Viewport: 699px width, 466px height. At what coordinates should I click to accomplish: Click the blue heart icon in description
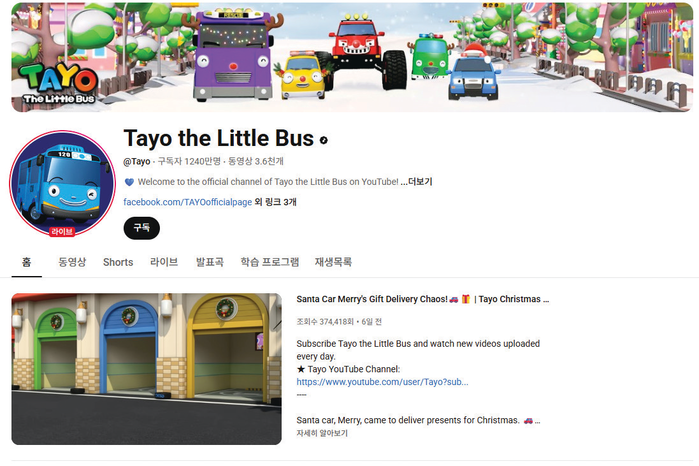click(129, 182)
